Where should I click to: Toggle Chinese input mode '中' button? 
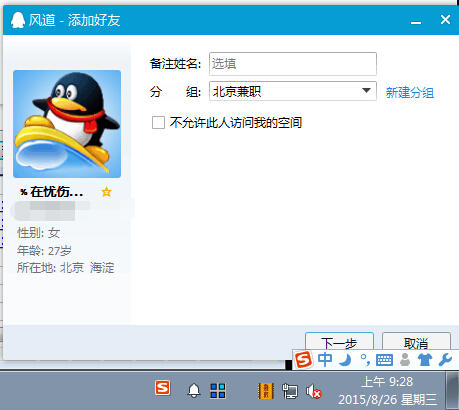(x=325, y=360)
